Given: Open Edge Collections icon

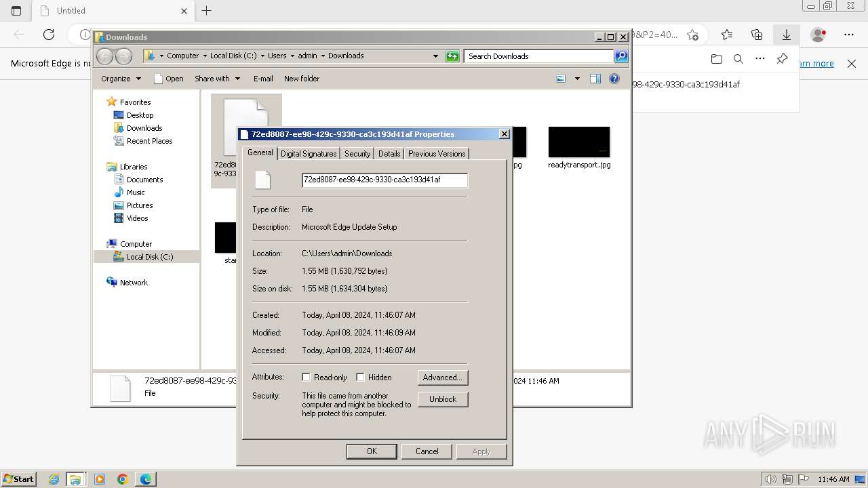Looking at the screenshot, I should 757,35.
